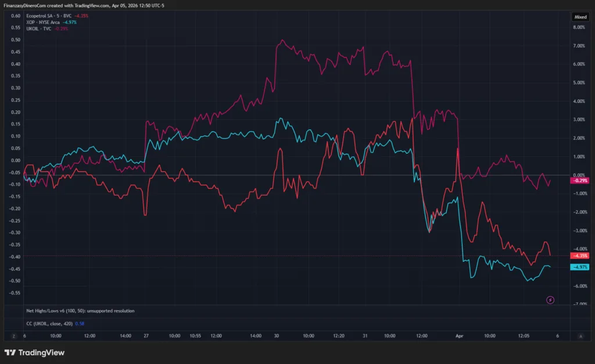Click the red -4.35% price label
The height and width of the screenshot is (364, 595).
coord(580,255)
